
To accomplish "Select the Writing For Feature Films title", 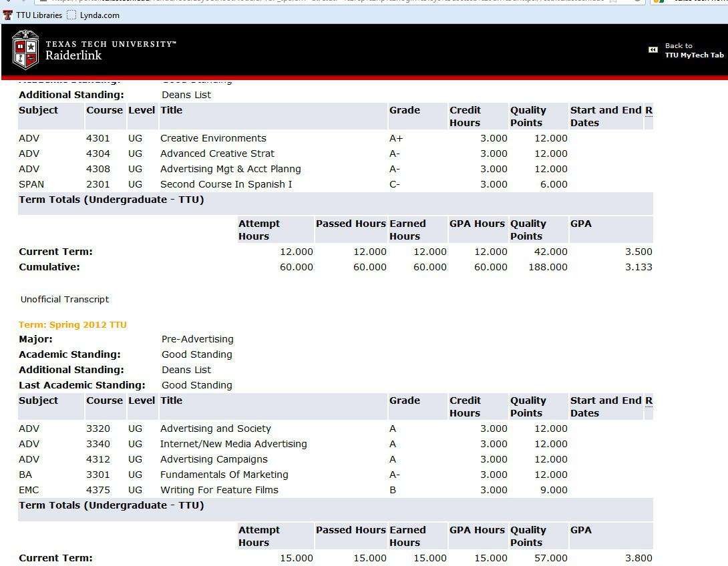I will (x=219, y=490).
